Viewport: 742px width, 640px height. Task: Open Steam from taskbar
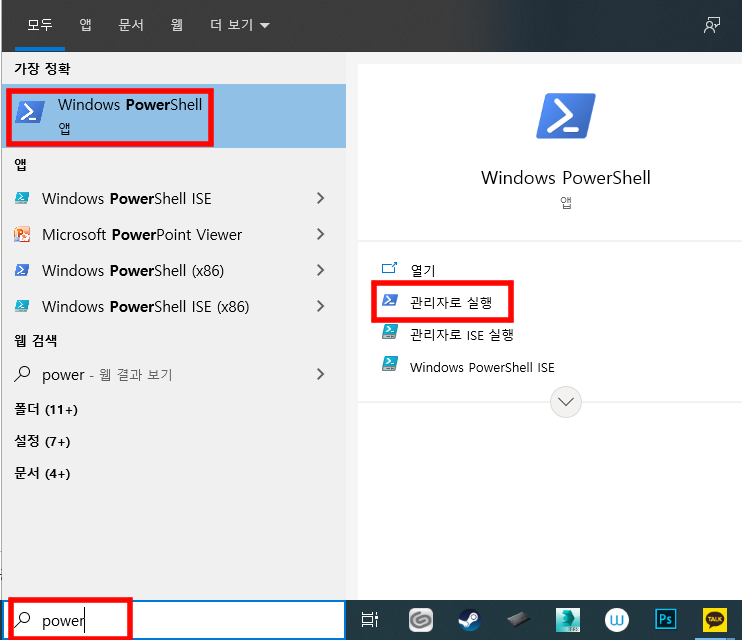(x=469, y=620)
